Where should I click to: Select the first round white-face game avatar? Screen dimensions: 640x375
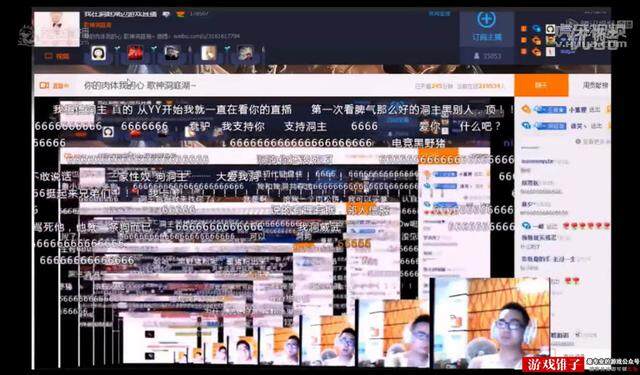[98, 53]
